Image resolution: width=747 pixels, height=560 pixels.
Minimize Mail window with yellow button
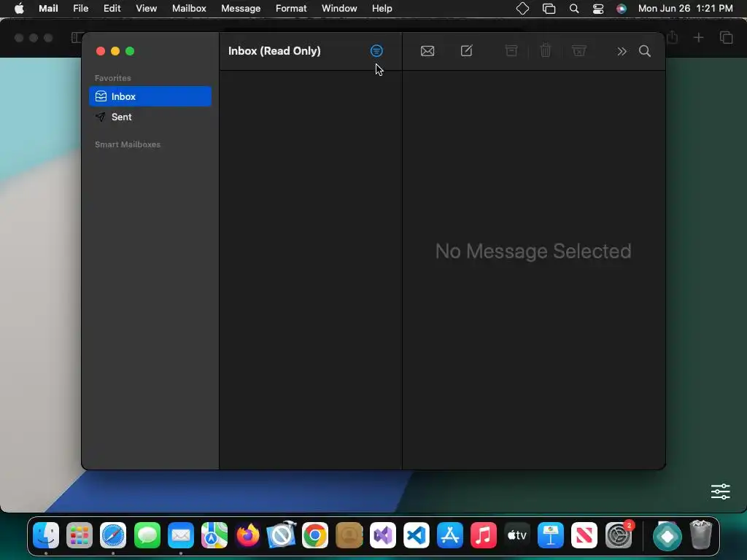pyautogui.click(x=115, y=51)
